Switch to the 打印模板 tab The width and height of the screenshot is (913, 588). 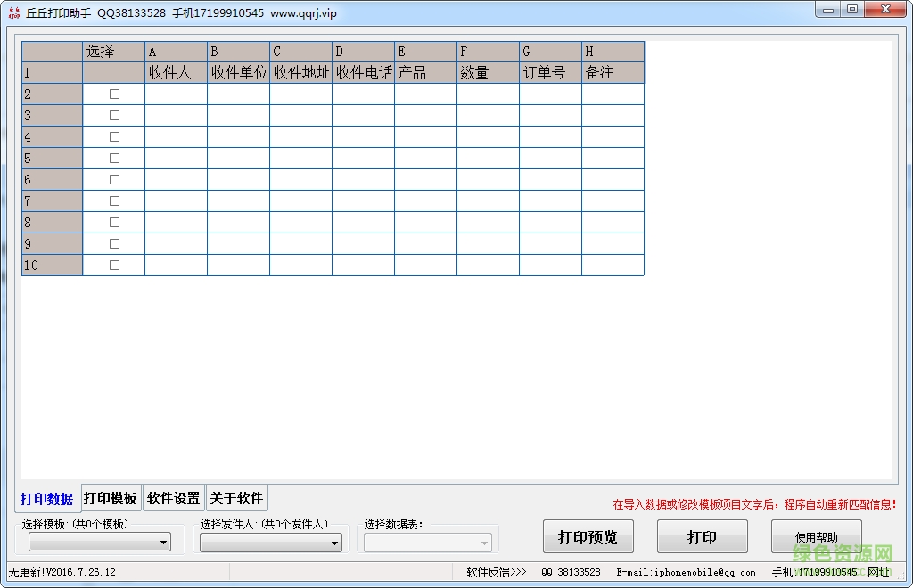click(x=110, y=498)
